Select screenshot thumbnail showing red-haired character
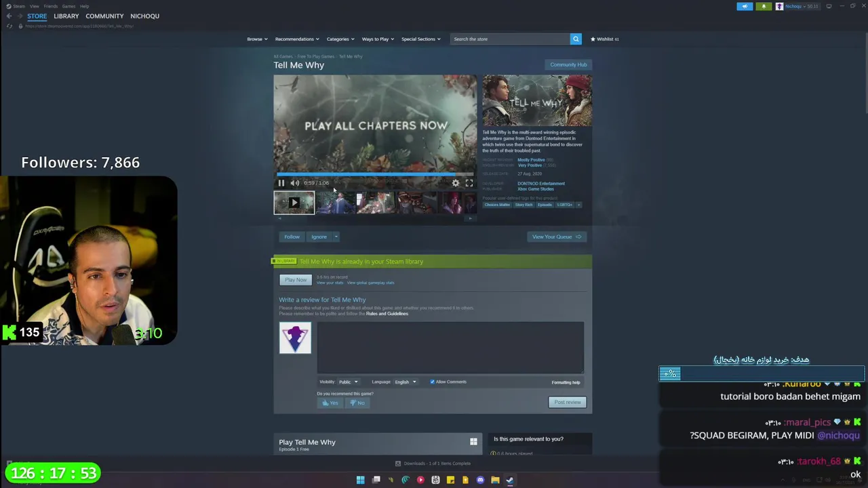The width and height of the screenshot is (868, 488). pyautogui.click(x=459, y=203)
